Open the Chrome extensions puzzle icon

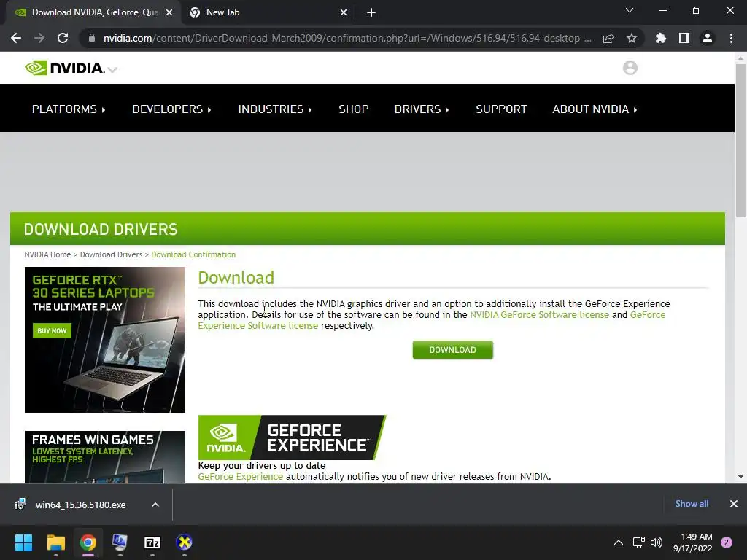point(660,38)
